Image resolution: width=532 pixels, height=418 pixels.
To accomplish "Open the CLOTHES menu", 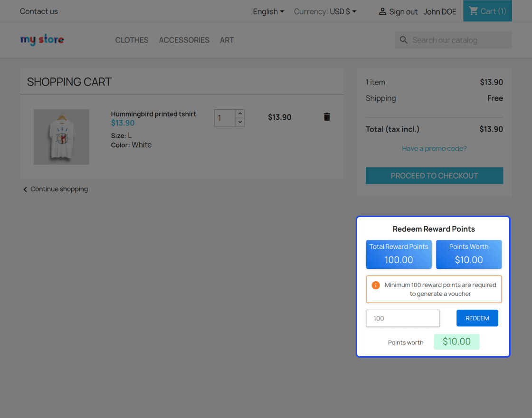I will pyautogui.click(x=132, y=40).
